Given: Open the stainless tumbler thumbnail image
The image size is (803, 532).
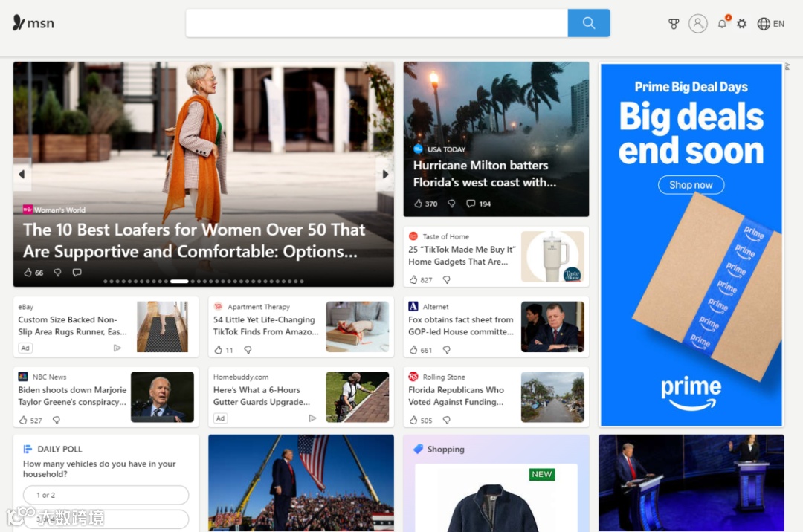Looking at the screenshot, I should click(552, 256).
